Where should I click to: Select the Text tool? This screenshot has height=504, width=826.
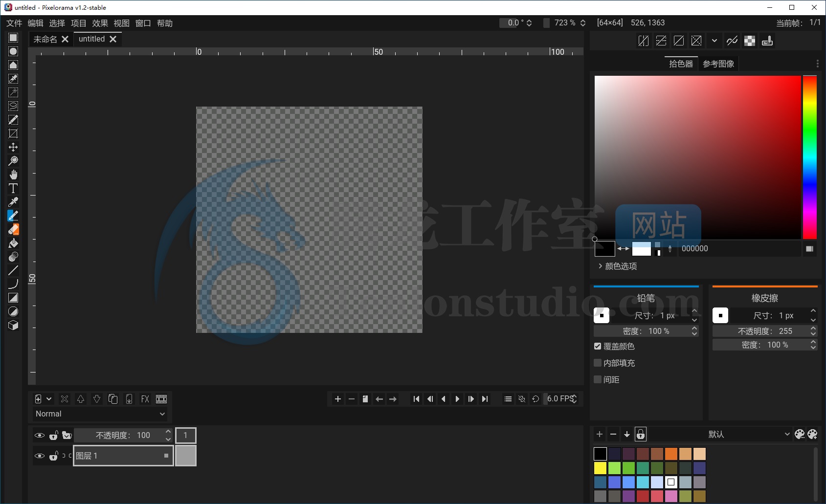[13, 188]
